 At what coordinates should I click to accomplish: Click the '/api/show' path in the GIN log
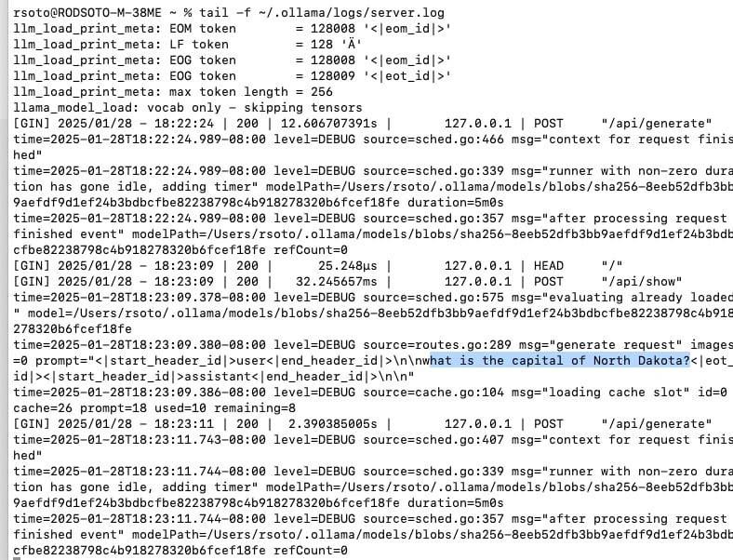(642, 282)
